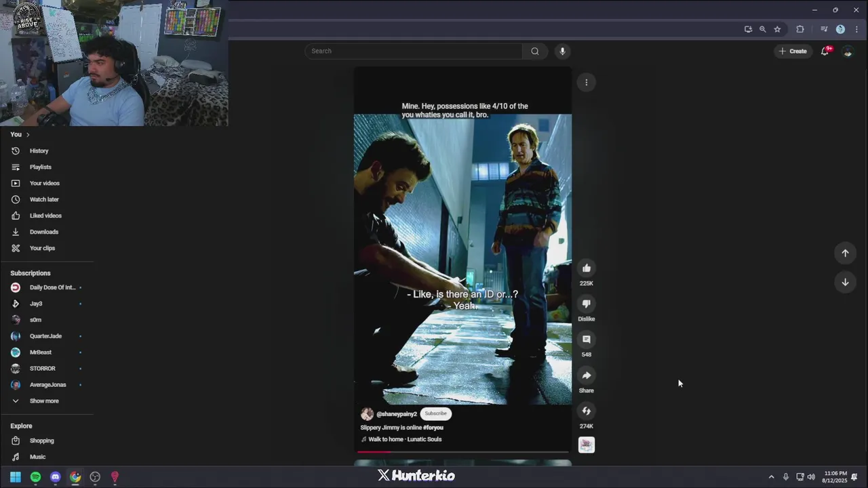Open the pink pin app in the taskbar
Viewport: 868px width, 488px height.
tap(115, 477)
